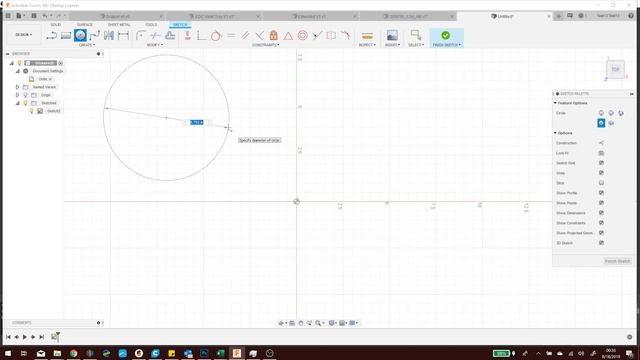Click the timeline Play button
This screenshot has width=640, height=360.
(x=24, y=337)
